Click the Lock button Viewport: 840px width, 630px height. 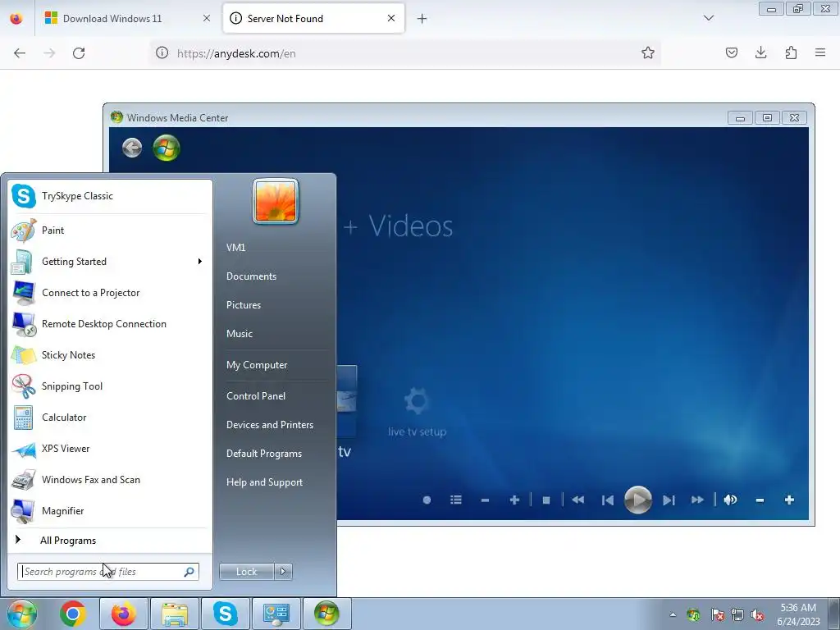246,572
